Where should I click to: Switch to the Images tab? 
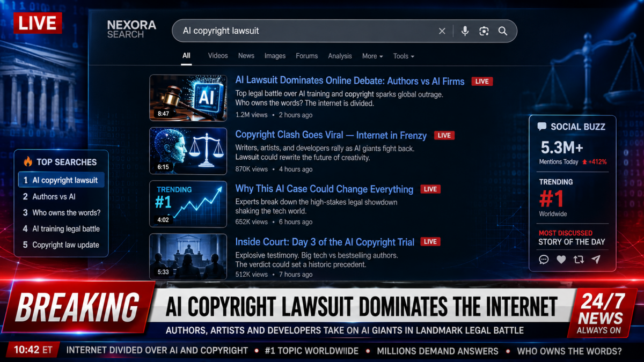(275, 56)
